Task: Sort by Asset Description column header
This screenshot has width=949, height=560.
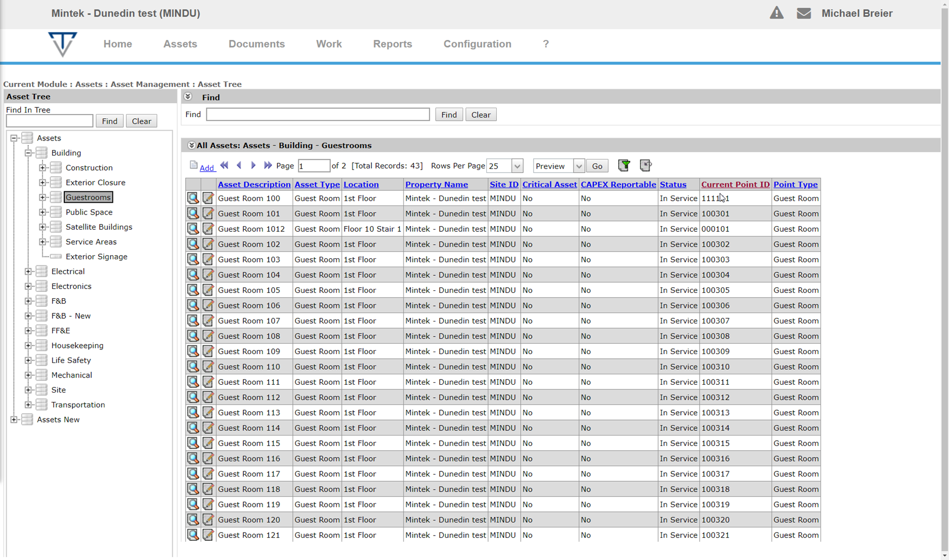Action: (x=254, y=185)
